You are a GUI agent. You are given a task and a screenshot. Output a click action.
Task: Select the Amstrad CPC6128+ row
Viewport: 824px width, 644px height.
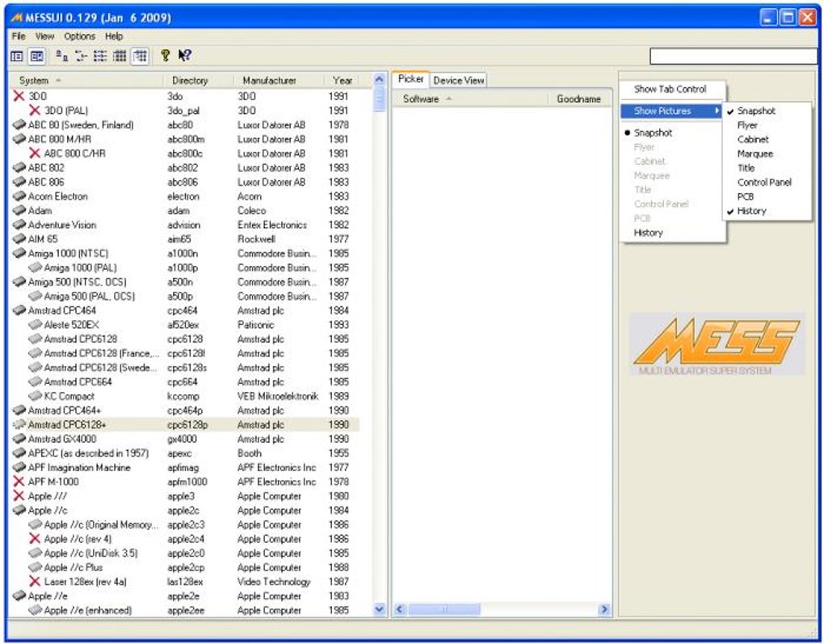185,424
